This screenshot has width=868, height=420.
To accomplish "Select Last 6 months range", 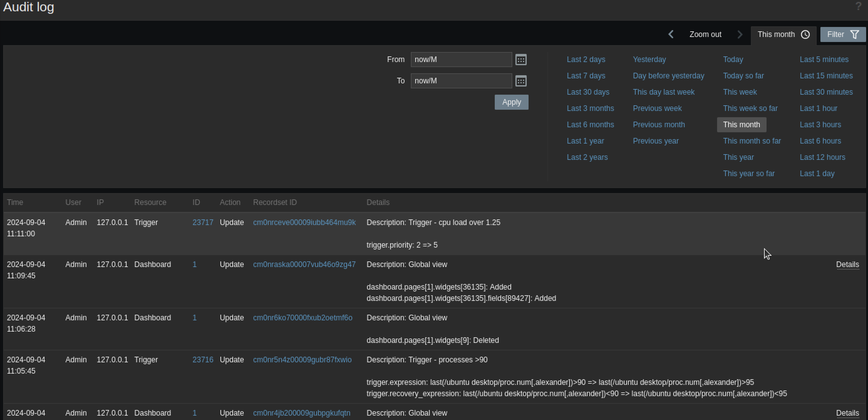I will (x=590, y=125).
